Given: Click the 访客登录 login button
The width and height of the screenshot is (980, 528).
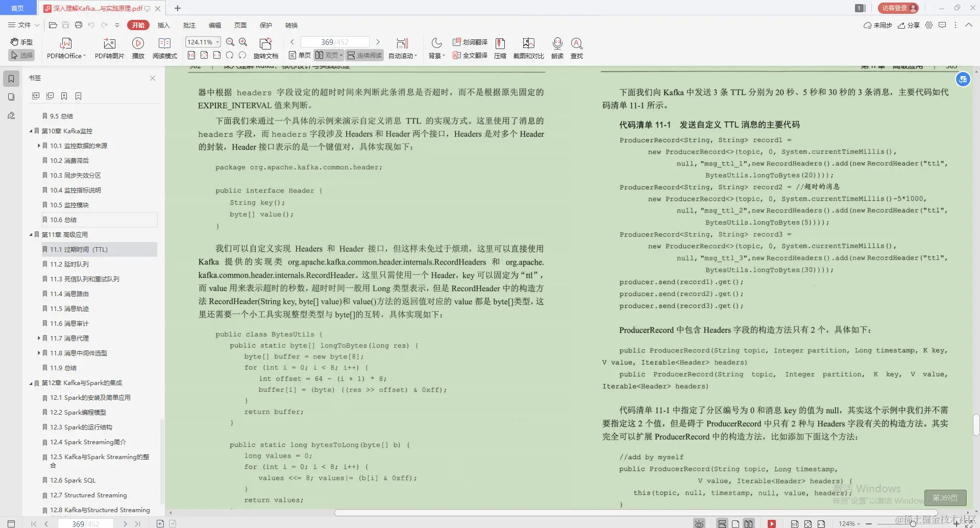Looking at the screenshot, I should pos(897,8).
